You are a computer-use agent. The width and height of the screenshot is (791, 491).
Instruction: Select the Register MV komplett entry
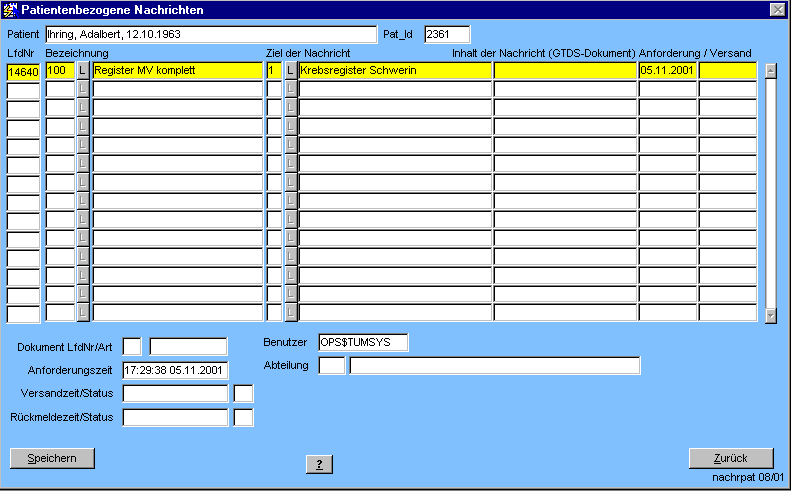[177, 71]
